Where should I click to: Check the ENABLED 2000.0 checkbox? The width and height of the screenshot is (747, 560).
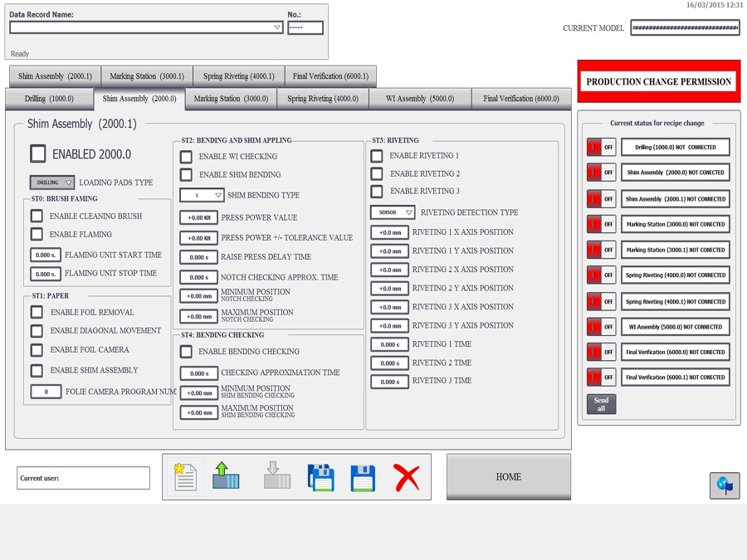click(38, 153)
